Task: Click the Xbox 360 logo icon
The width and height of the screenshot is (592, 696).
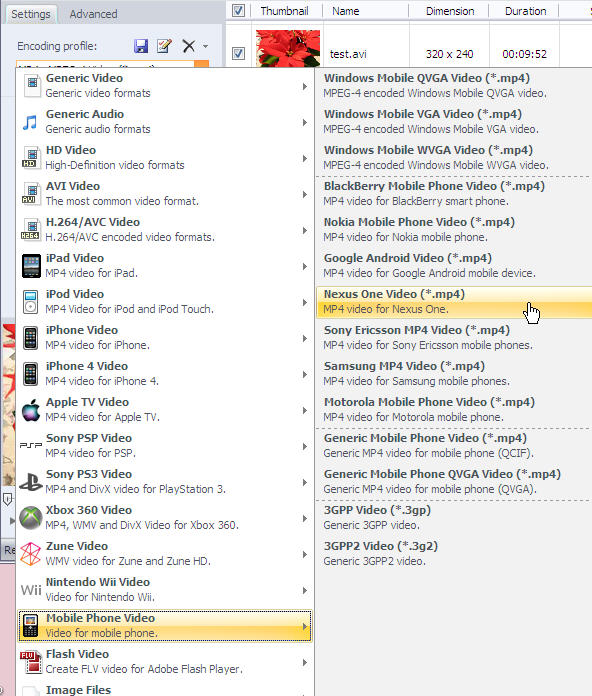Action: tap(31, 518)
